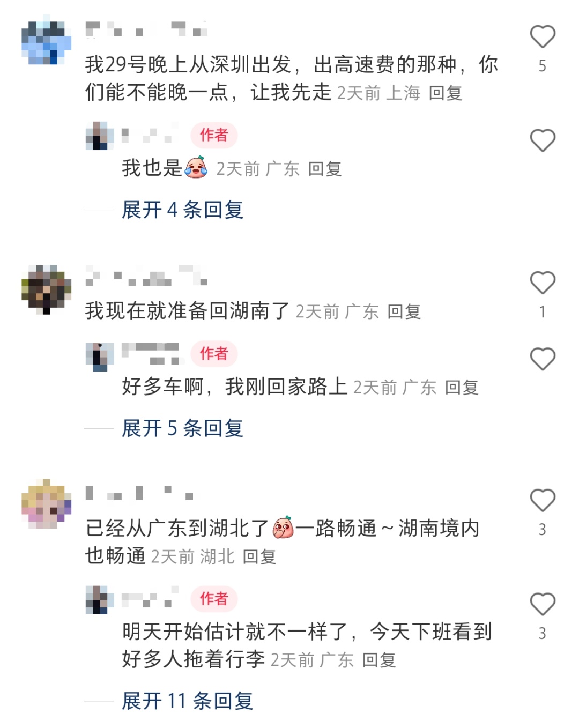Tap the author's small avatar on last reply
579x728 pixels.
pyautogui.click(x=100, y=600)
